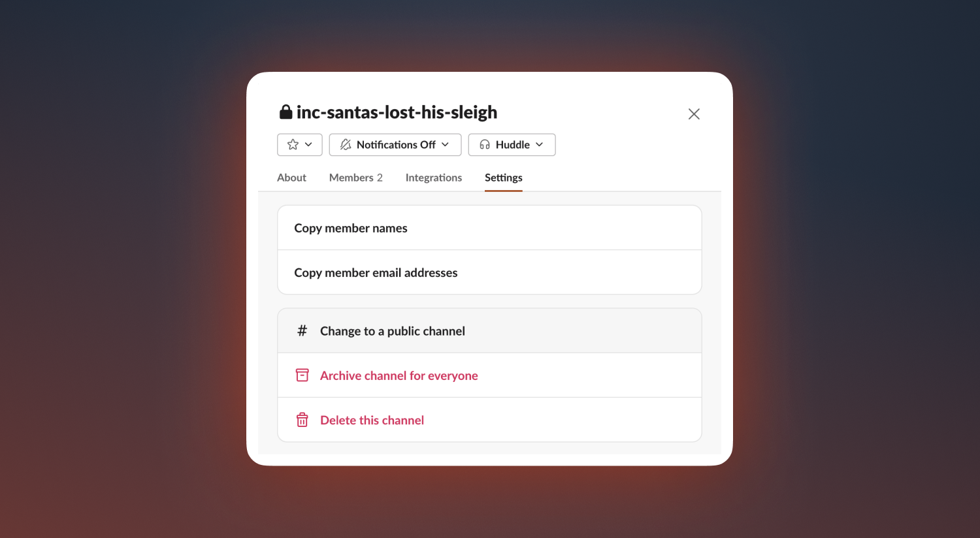
Task: Delete this channel
Action: pyautogui.click(x=489, y=420)
